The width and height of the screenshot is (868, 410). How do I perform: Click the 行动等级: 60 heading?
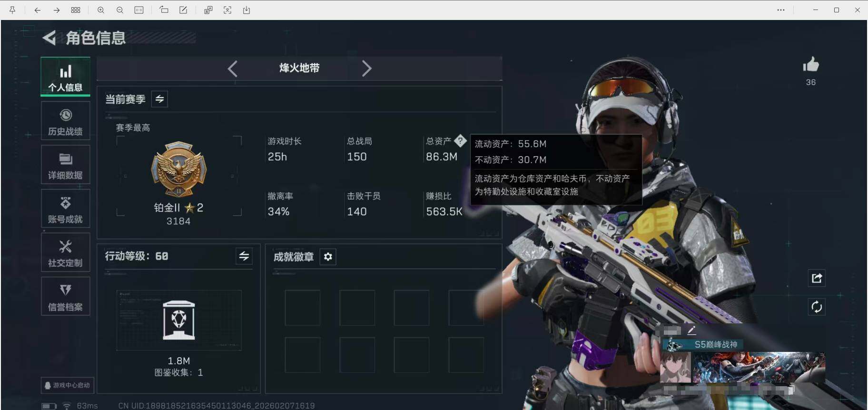click(x=137, y=256)
